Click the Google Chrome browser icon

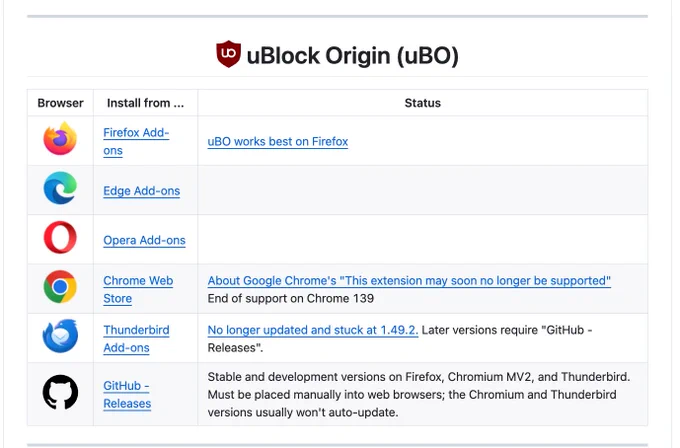pos(60,287)
